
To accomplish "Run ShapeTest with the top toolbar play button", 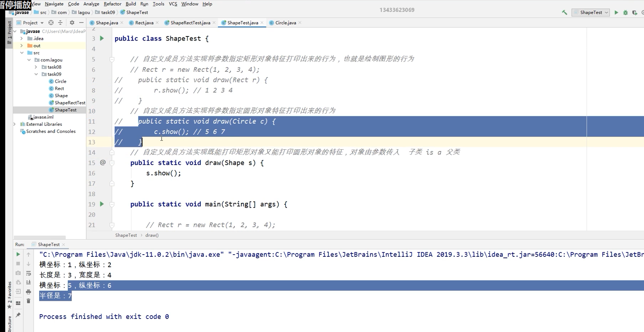I will tap(616, 12).
